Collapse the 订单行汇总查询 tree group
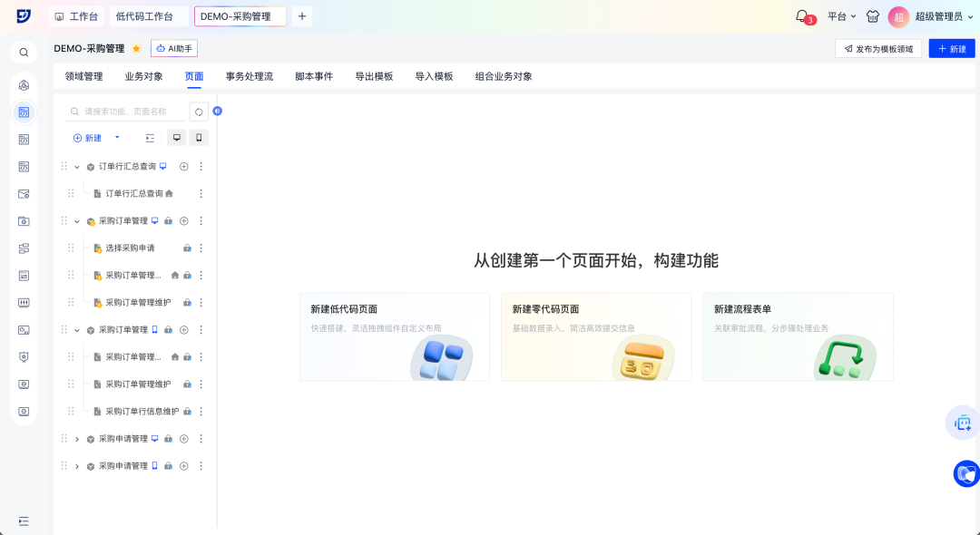This screenshot has height=535, width=980. pos(77,167)
